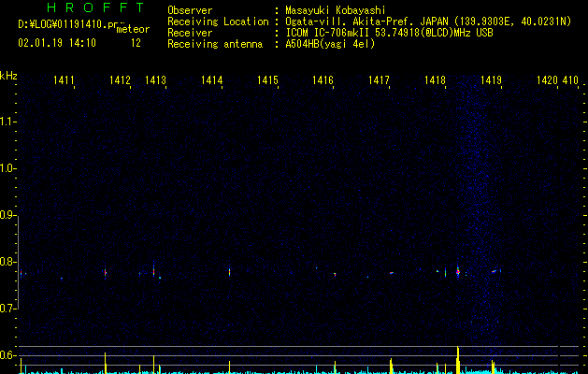Viewport: 588px width, 374px height.
Task: Click the 1.1 frequency axis label
Action: (x=7, y=122)
